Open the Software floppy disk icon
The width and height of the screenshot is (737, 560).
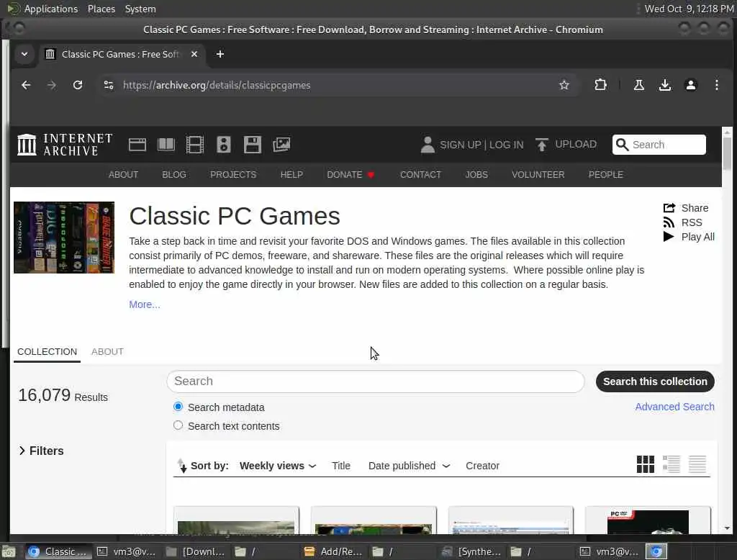(x=253, y=145)
